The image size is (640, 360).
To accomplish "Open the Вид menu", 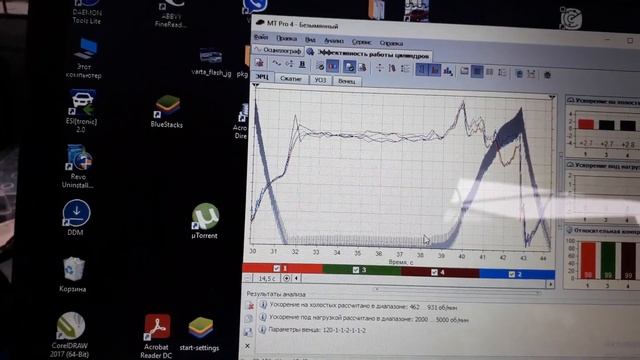I will [x=310, y=40].
